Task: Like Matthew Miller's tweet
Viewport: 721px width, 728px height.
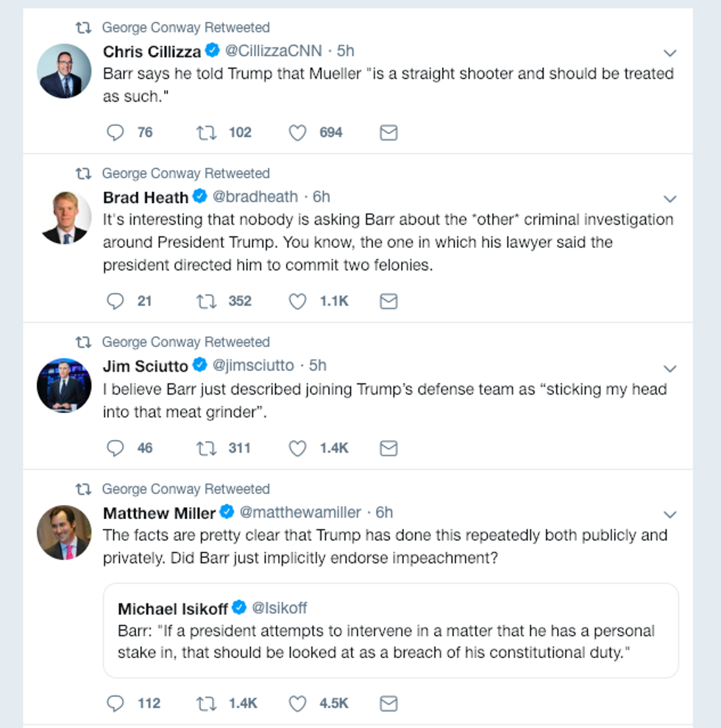Action: pos(297,704)
